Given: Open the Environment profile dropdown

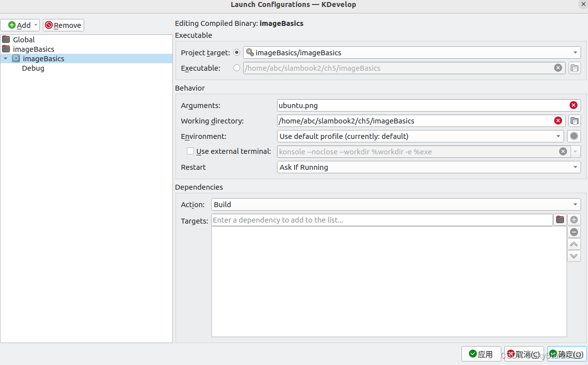Looking at the screenshot, I should (421, 136).
